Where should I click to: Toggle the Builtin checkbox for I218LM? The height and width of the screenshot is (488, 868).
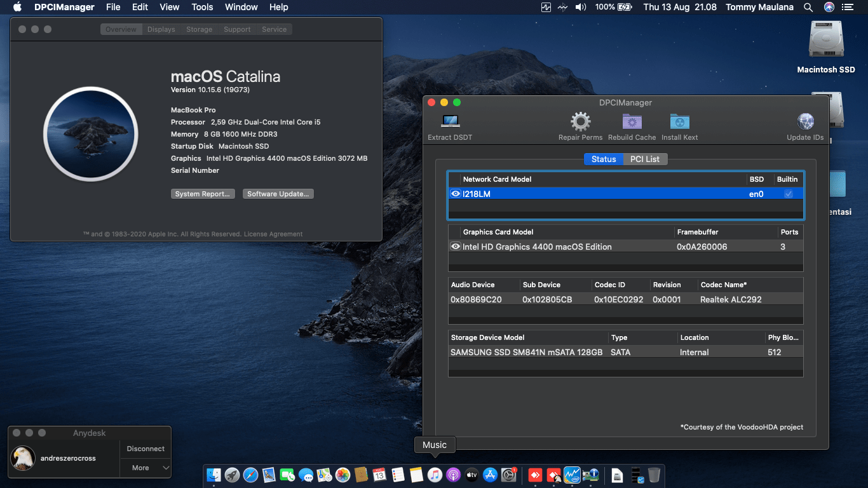(788, 194)
